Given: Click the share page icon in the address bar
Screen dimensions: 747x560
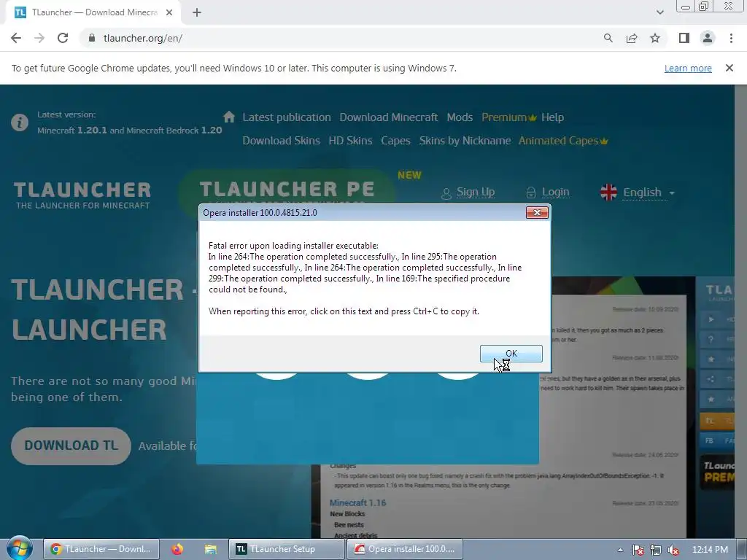Looking at the screenshot, I should [x=632, y=38].
